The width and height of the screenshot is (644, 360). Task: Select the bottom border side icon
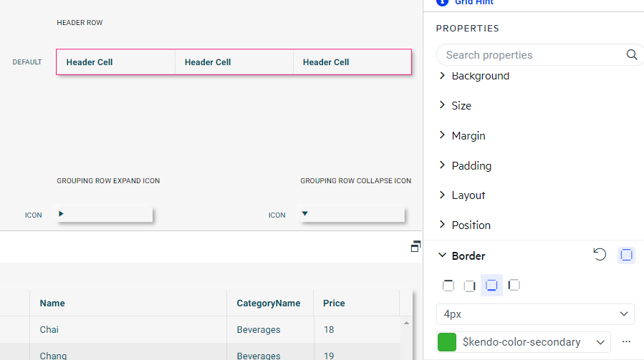point(491,286)
